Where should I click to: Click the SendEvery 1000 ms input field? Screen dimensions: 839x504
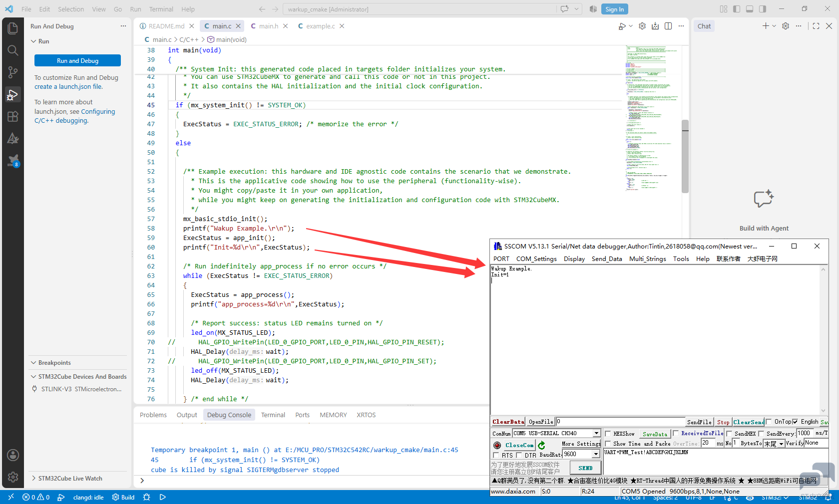click(x=805, y=433)
